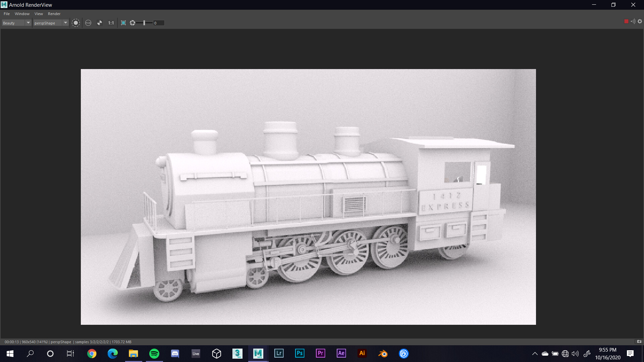The image size is (644, 362).
Task: Click the File menu
Action: (x=6, y=14)
